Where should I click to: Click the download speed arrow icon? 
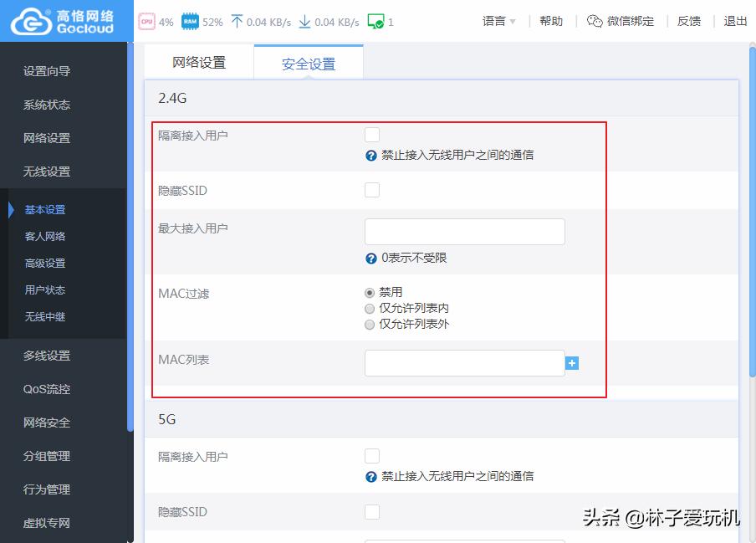(x=304, y=22)
